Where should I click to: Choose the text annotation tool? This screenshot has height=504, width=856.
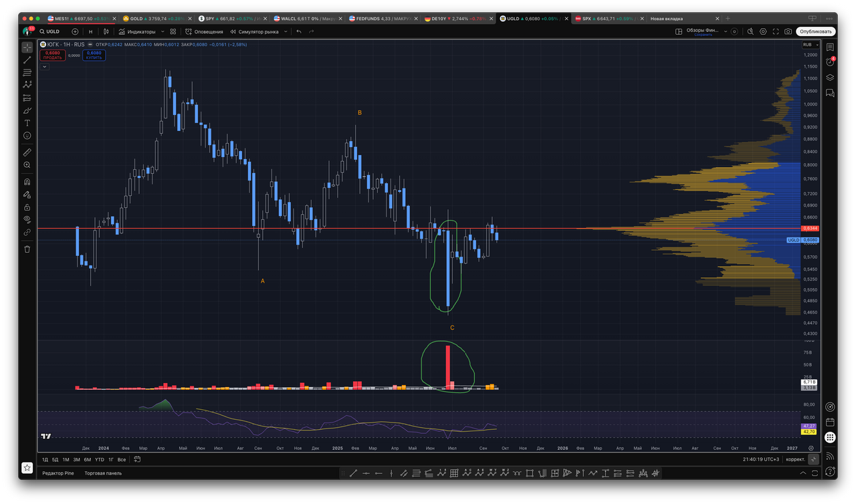click(x=27, y=123)
